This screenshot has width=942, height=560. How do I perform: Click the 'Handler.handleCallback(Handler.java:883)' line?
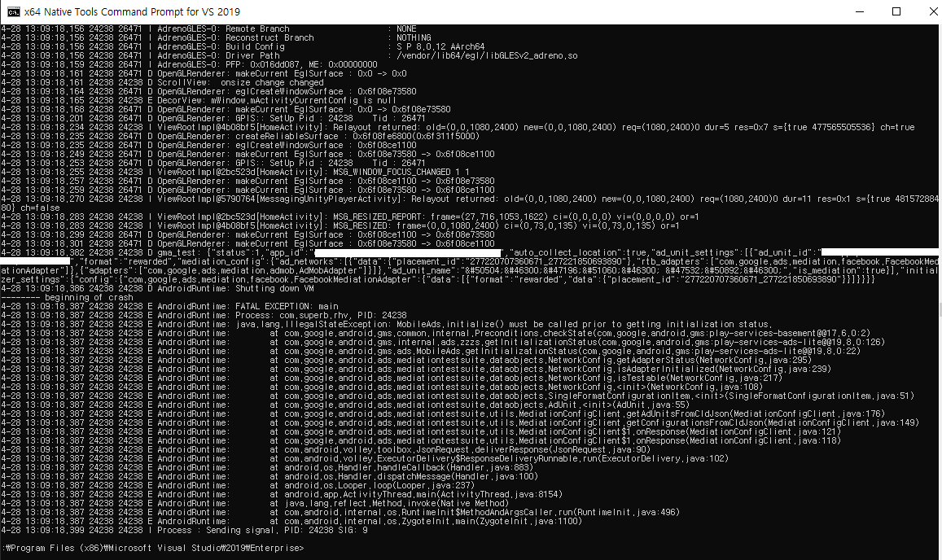click(x=267, y=467)
